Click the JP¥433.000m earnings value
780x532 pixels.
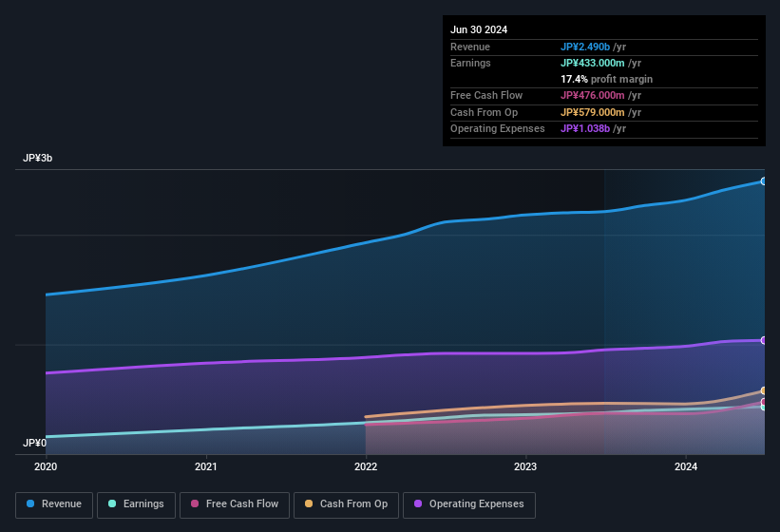click(x=593, y=63)
